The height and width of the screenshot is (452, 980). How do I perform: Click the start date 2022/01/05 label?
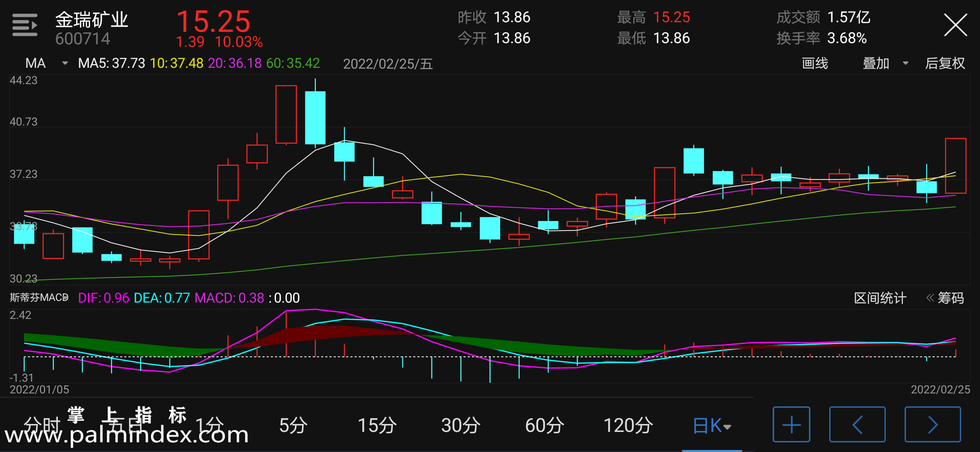(x=39, y=390)
